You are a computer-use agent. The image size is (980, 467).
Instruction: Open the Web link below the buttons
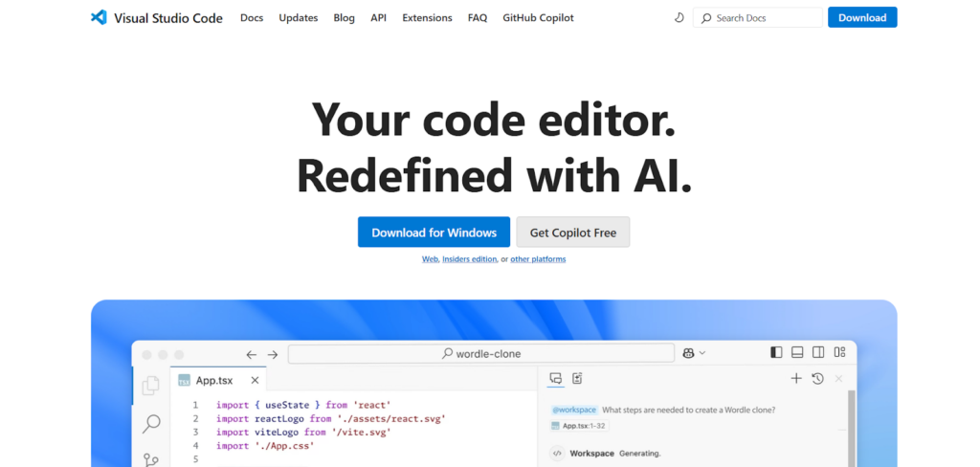(430, 258)
